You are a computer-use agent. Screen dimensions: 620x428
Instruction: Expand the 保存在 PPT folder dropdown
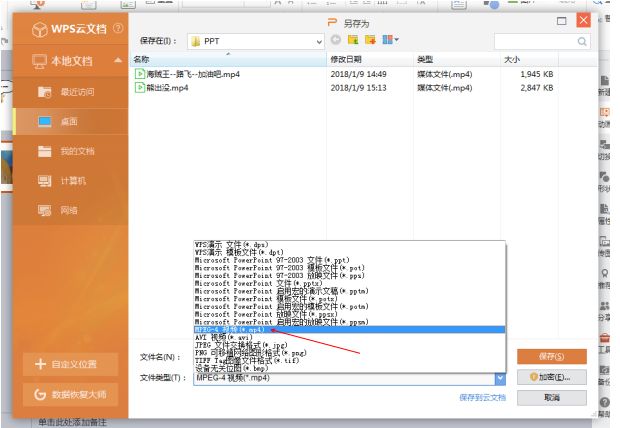click(319, 42)
